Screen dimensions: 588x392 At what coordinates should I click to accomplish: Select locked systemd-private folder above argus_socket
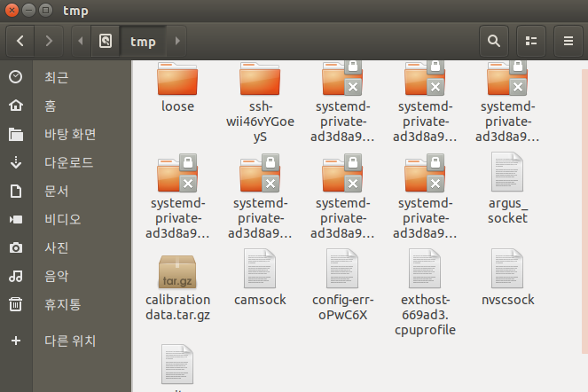[x=507, y=78]
